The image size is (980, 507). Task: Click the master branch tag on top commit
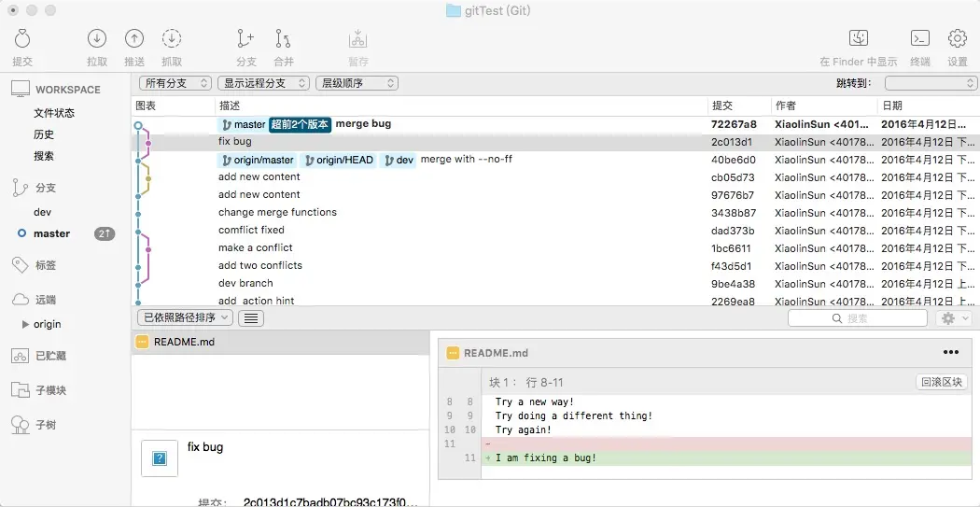243,124
